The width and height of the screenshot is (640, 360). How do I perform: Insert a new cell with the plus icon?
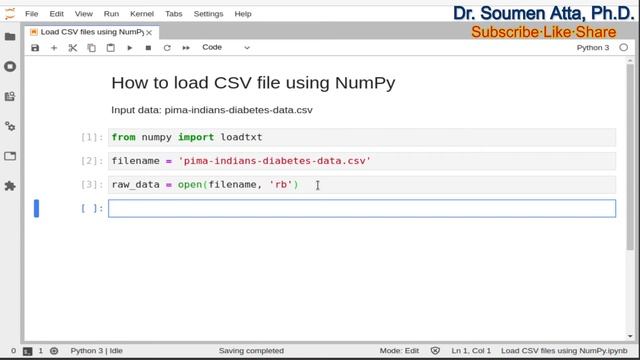pyautogui.click(x=54, y=48)
